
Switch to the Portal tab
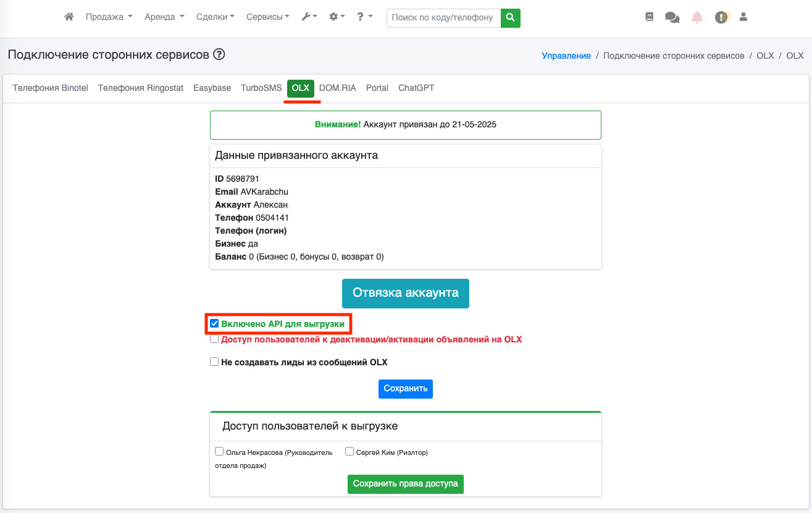tap(377, 88)
